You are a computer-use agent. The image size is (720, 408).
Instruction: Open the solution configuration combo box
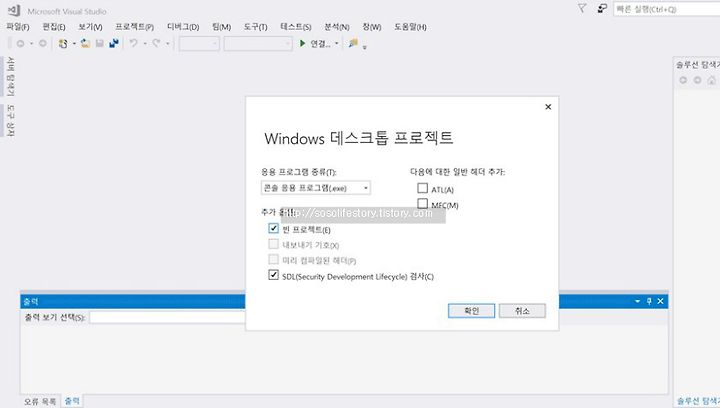point(199,44)
